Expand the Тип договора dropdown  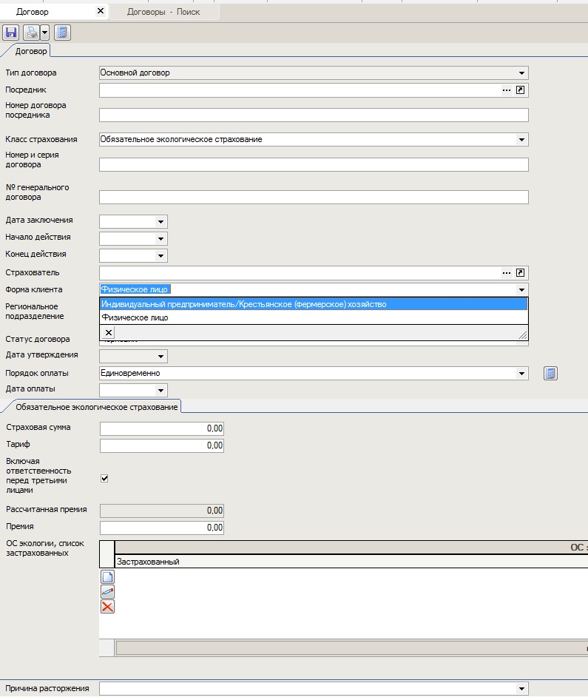pos(522,73)
